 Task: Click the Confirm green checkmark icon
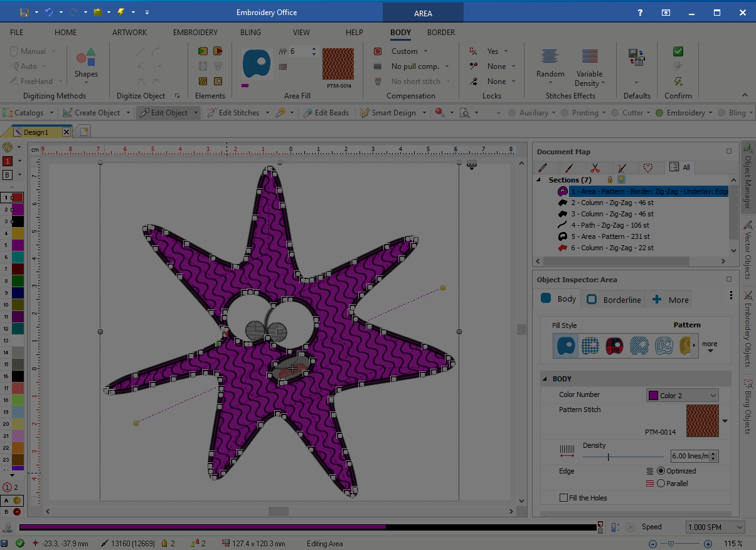coord(678,51)
